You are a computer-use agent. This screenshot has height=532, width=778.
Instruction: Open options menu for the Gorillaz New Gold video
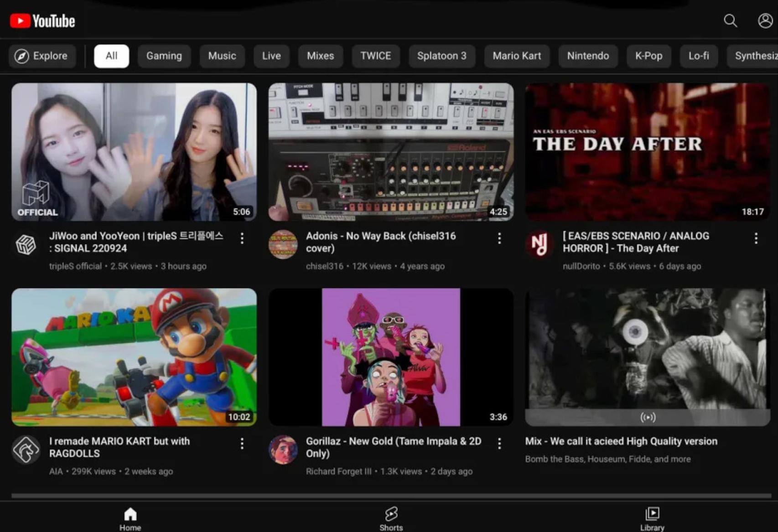[x=498, y=444]
